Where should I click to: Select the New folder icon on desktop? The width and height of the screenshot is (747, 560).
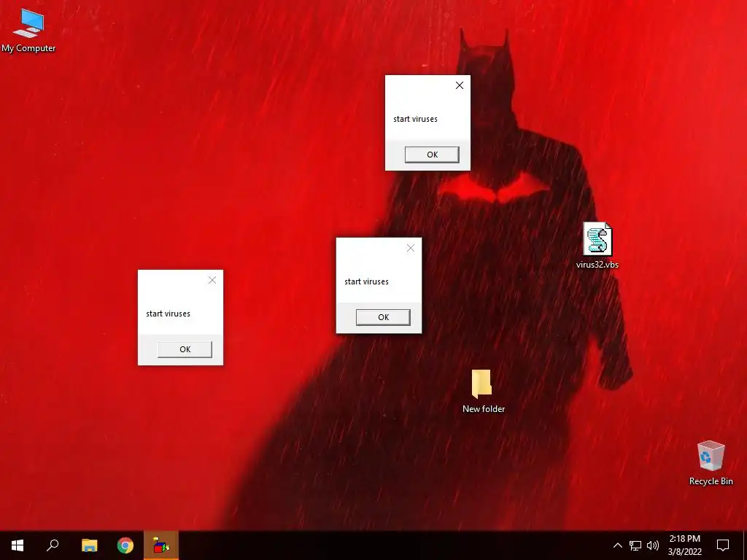coord(483,391)
